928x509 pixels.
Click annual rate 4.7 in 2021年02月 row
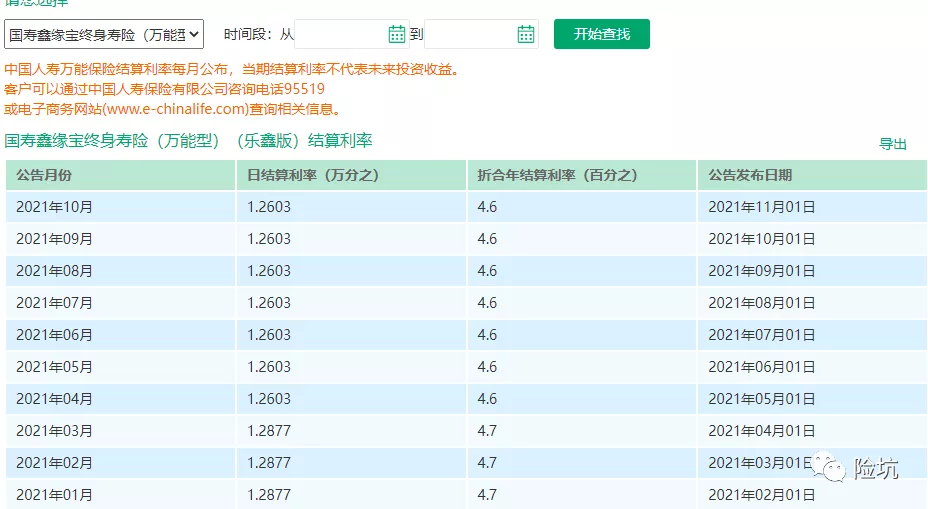pyautogui.click(x=582, y=463)
